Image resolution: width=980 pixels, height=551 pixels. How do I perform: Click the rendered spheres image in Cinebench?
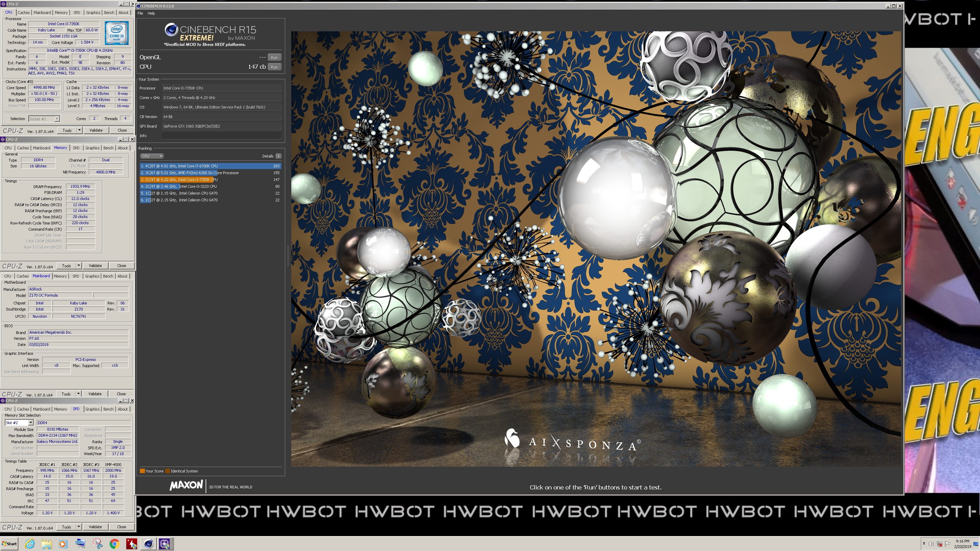(x=596, y=249)
